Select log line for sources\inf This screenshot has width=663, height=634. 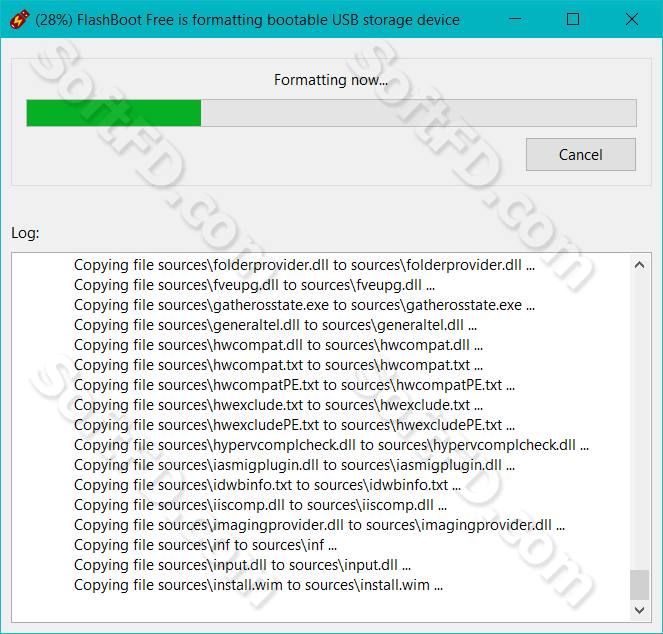[x=205, y=545]
